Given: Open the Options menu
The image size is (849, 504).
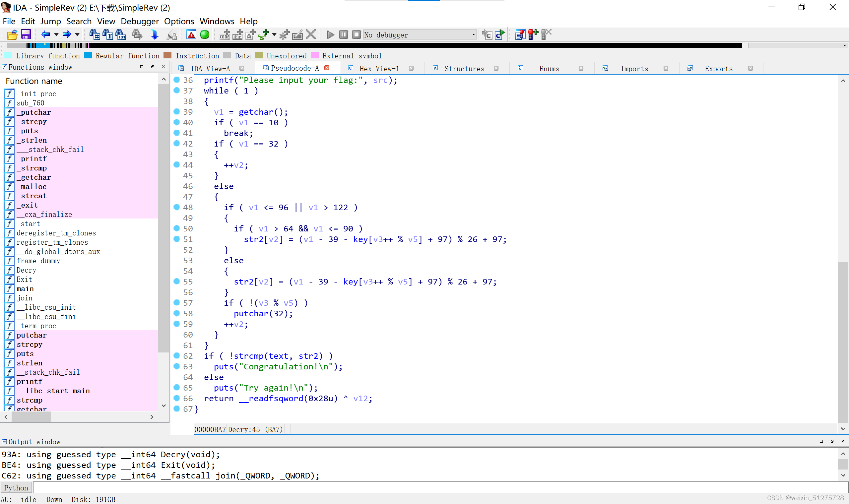Looking at the screenshot, I should tap(179, 21).
